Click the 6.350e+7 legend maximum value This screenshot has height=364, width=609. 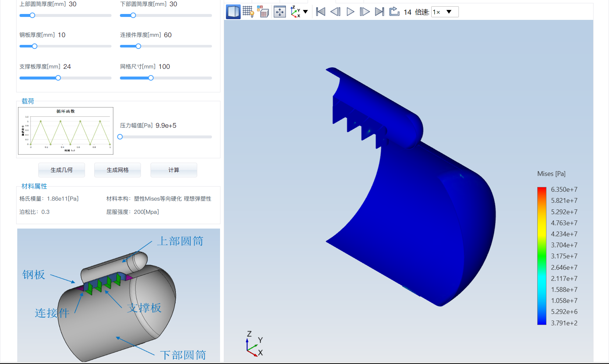click(564, 190)
